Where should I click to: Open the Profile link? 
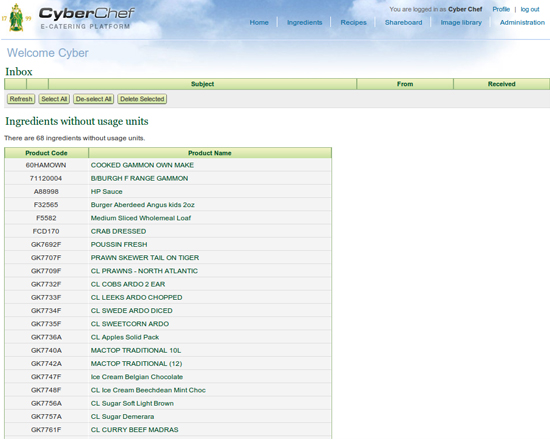tap(501, 9)
